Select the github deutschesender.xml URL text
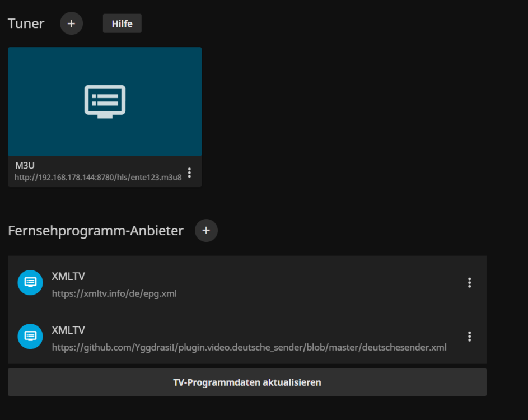Viewport: 528px width, 420px height. point(249,347)
